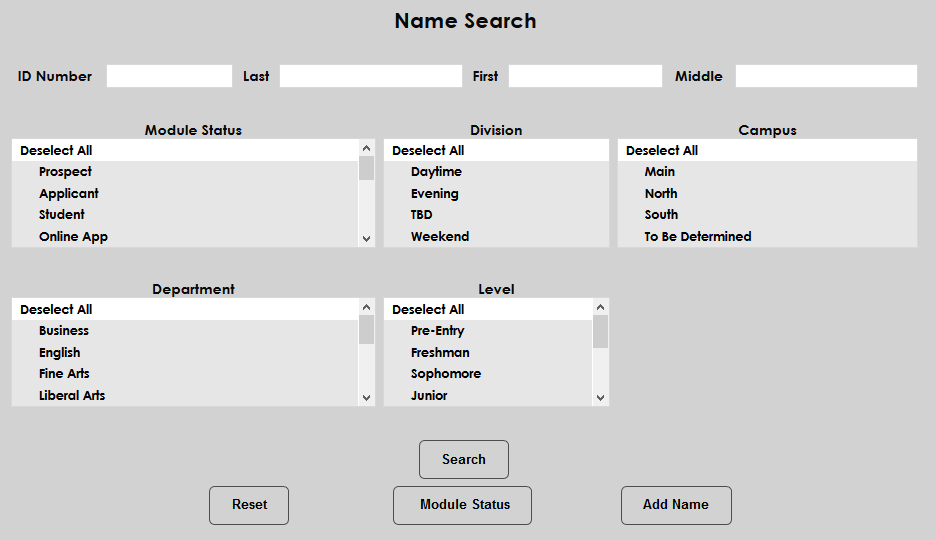The width and height of the screenshot is (936, 540).
Task: Select North in the Campus list
Action: (x=661, y=194)
